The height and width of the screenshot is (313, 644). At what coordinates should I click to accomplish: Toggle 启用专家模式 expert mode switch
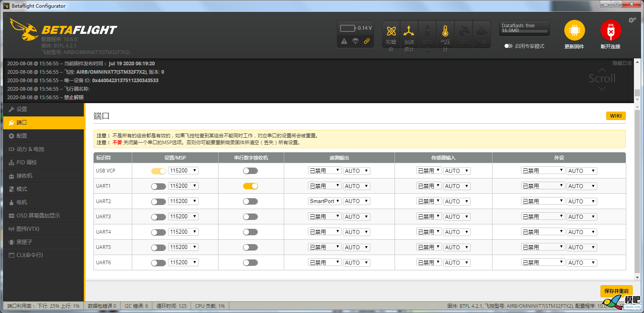[509, 46]
